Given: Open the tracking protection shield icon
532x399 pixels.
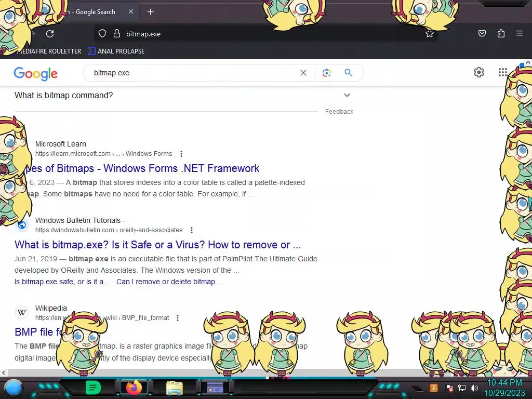Looking at the screenshot, I should tap(102, 34).
